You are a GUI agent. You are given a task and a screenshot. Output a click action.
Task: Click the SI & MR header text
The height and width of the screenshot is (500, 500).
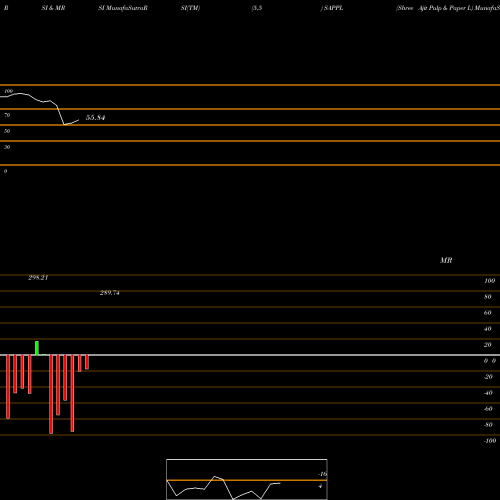tap(53, 8)
